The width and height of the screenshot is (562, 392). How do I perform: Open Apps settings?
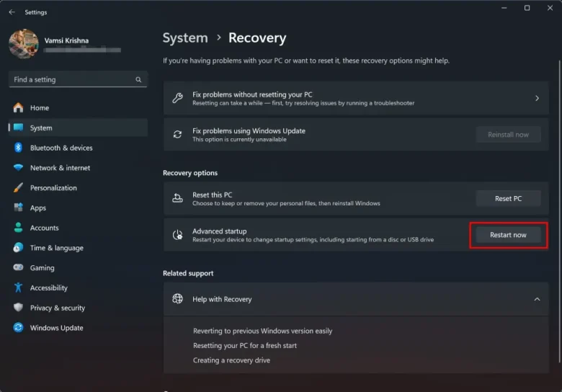tap(38, 208)
